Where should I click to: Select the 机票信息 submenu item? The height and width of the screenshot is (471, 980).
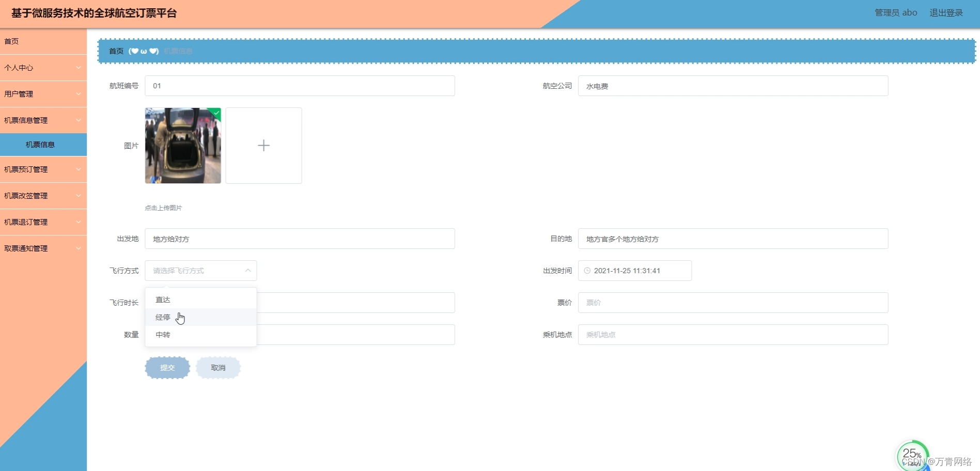coord(43,144)
